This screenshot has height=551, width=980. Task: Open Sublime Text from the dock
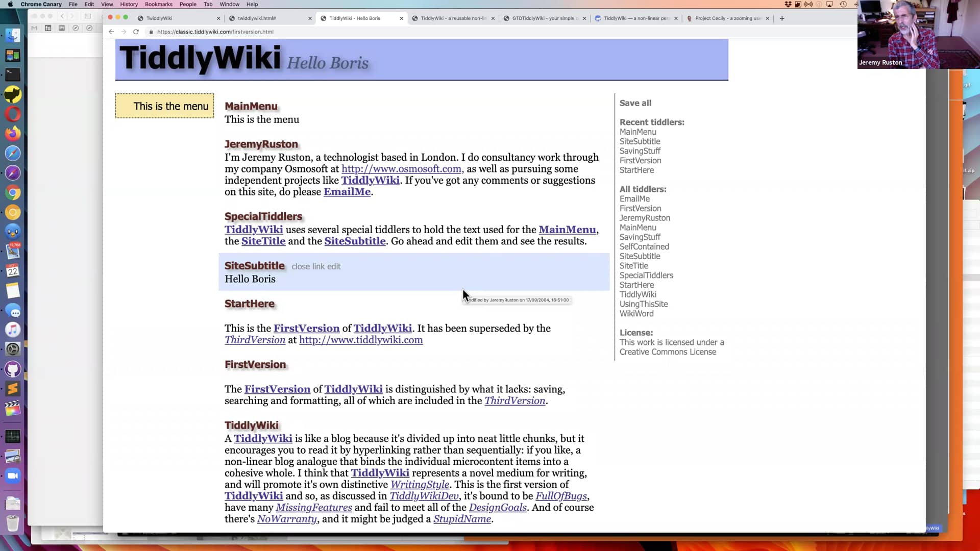tap(13, 389)
